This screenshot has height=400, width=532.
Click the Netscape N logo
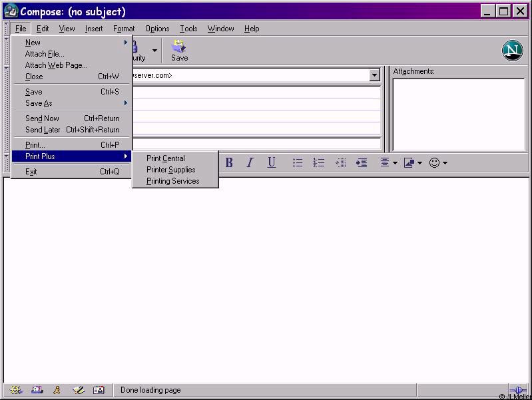512,51
